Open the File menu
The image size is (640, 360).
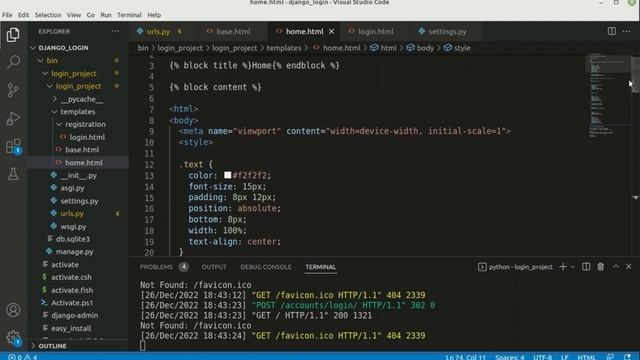point(7,15)
